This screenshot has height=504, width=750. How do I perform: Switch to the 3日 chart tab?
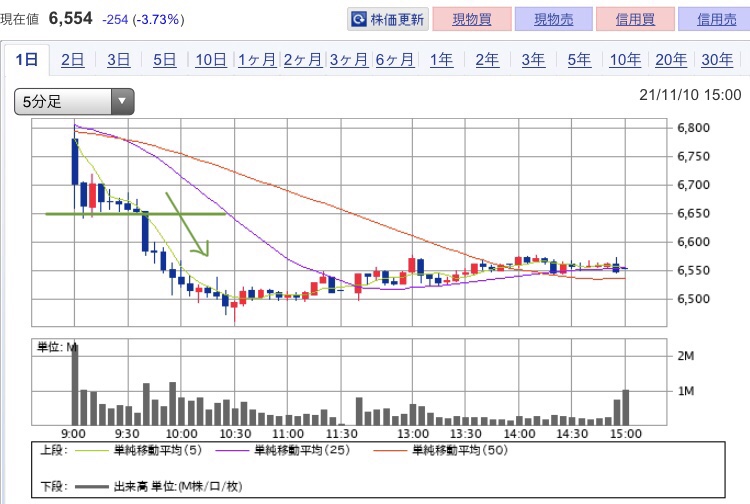(x=118, y=60)
